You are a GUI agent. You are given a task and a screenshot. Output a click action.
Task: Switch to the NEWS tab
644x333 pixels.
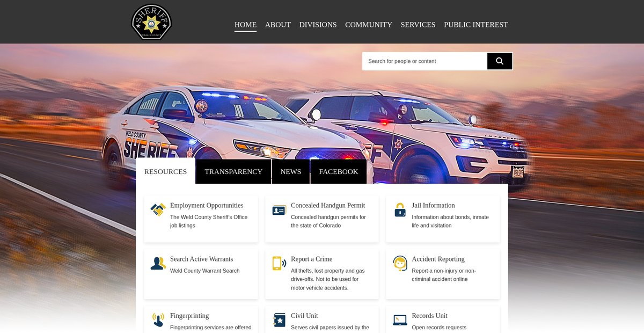pos(291,171)
